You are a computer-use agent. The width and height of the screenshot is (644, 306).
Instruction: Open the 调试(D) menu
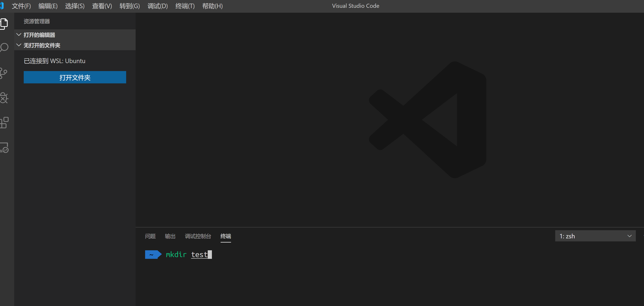pos(157,6)
